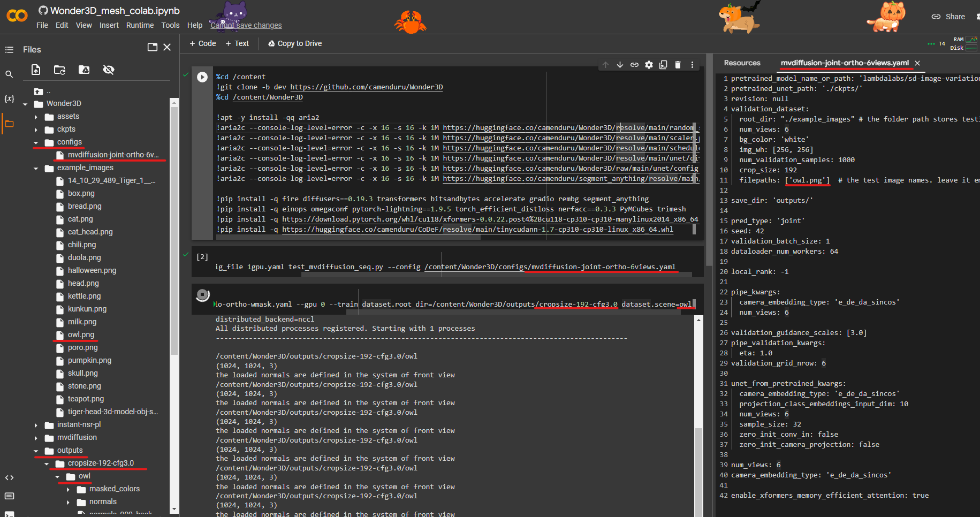Screen dimensions: 980x517
Task: Close the Files panel
Action: pyautogui.click(x=167, y=47)
